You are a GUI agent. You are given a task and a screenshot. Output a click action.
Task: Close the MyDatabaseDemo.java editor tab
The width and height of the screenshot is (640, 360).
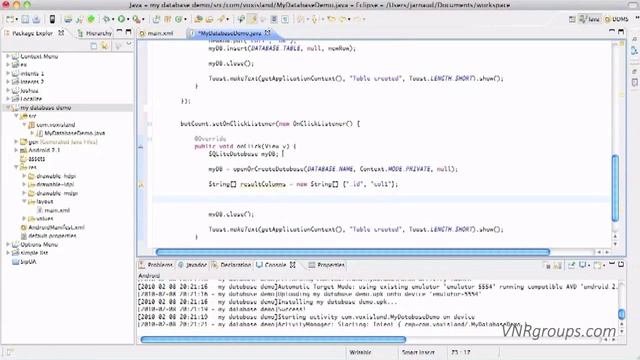coord(268,33)
